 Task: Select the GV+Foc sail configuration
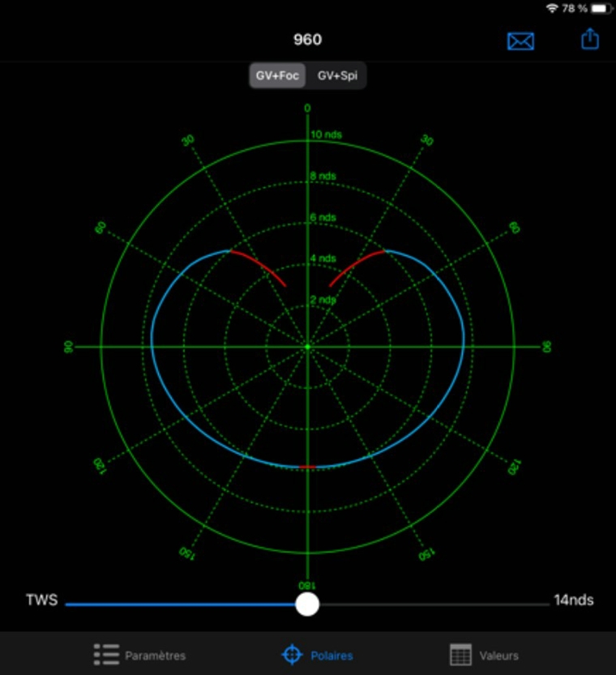pos(277,76)
